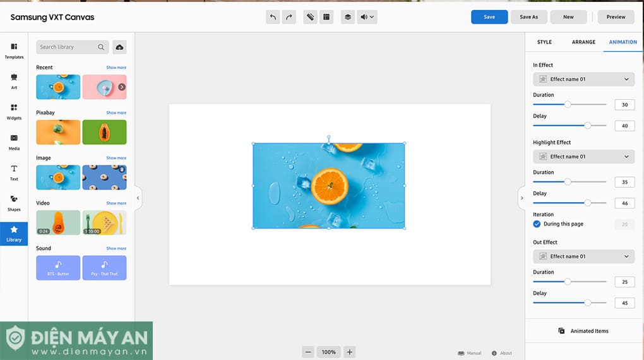The height and width of the screenshot is (360, 644).
Task: Open the Widgets sidebar panel
Action: (14, 111)
